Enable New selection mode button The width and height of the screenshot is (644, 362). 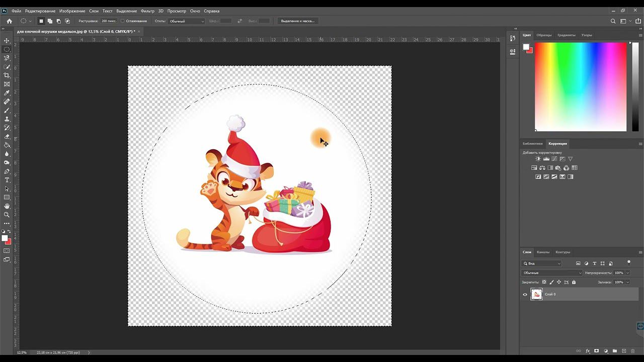point(41,21)
